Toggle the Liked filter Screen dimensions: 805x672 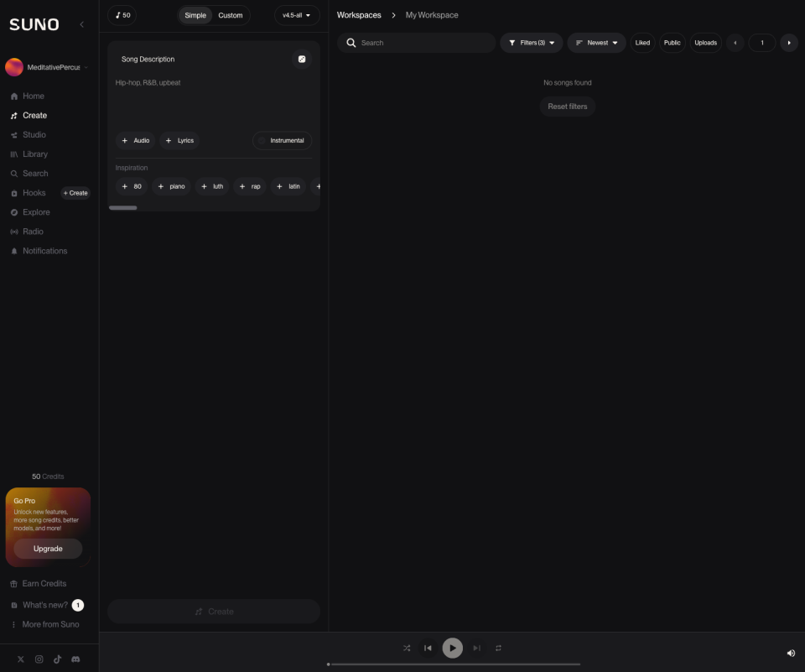click(642, 43)
